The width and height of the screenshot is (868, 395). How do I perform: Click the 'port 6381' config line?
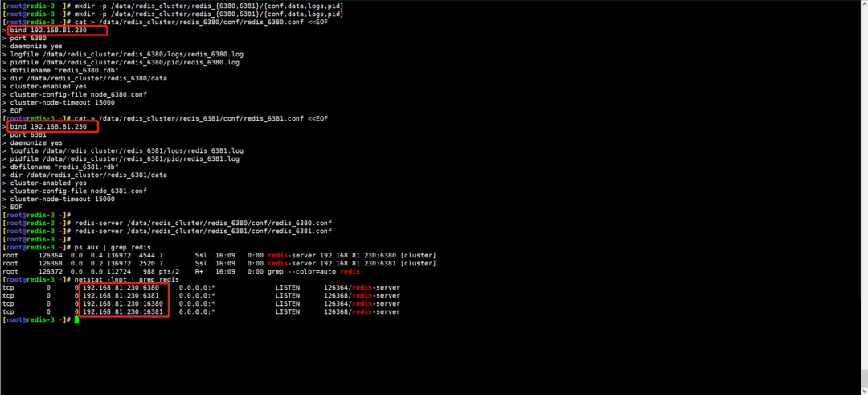pos(29,134)
